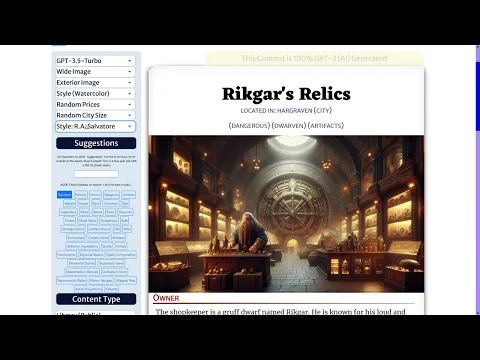
Task: Toggle the Wands tag
Action: coord(69,203)
